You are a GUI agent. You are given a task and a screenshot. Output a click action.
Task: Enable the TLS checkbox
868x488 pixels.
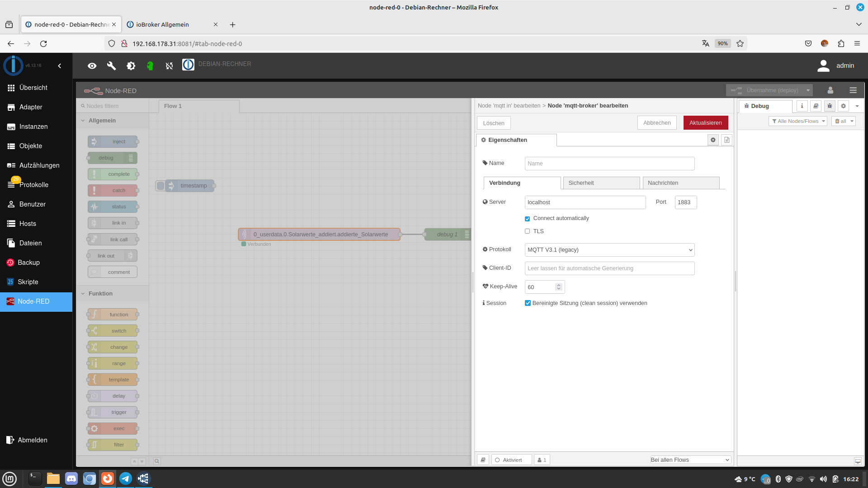527,231
